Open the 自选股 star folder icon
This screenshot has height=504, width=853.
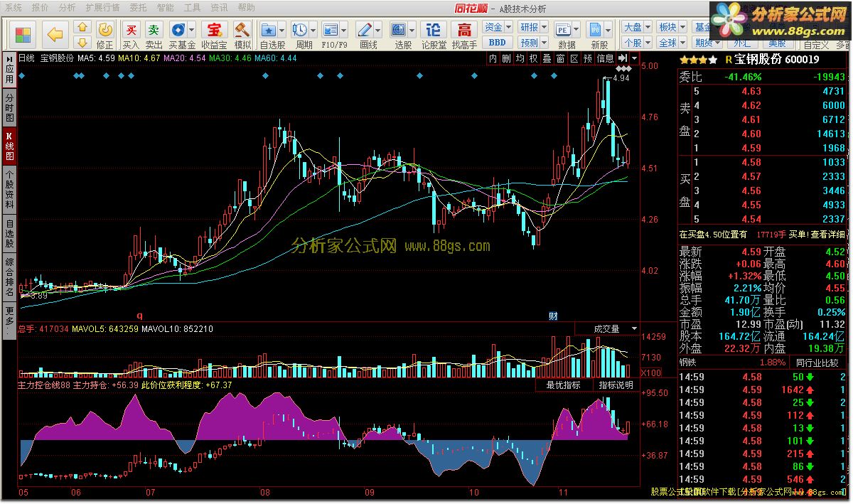[x=269, y=29]
